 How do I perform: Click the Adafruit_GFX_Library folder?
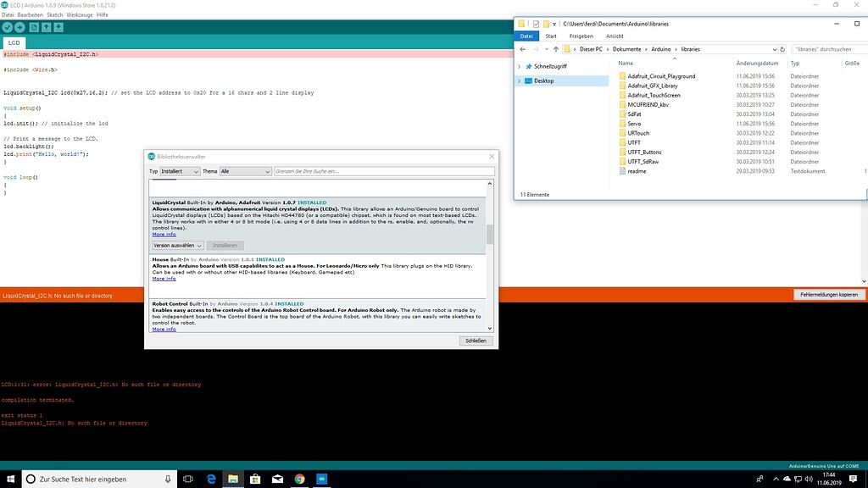pos(652,86)
